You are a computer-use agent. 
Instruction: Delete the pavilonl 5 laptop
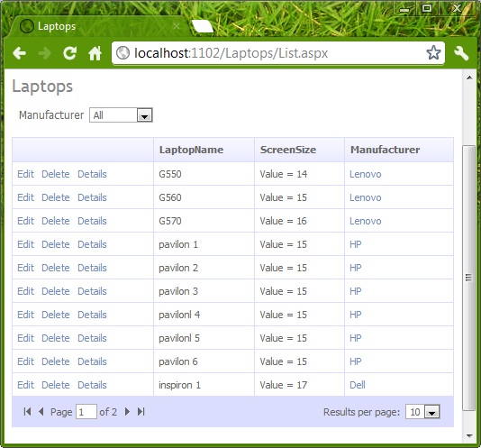(x=56, y=338)
